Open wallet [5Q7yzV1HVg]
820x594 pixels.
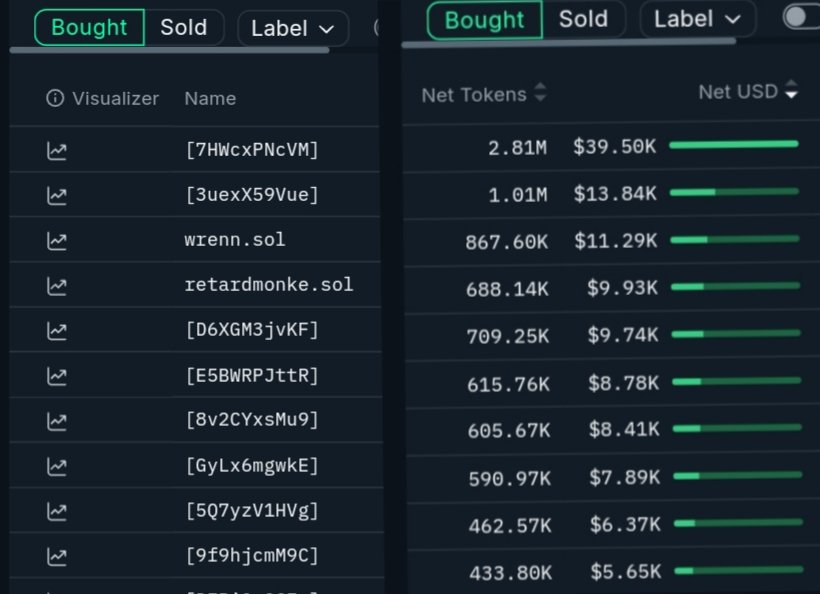pyautogui.click(x=252, y=510)
